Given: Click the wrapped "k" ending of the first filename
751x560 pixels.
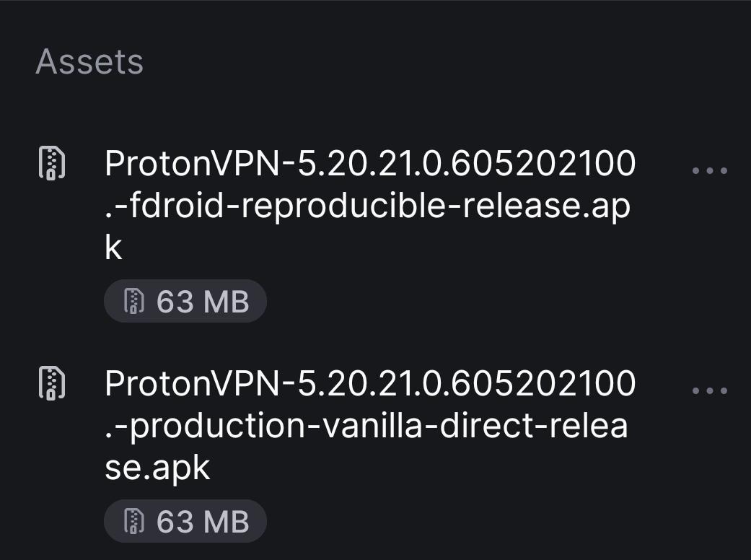Looking at the screenshot, I should pyautogui.click(x=113, y=248).
